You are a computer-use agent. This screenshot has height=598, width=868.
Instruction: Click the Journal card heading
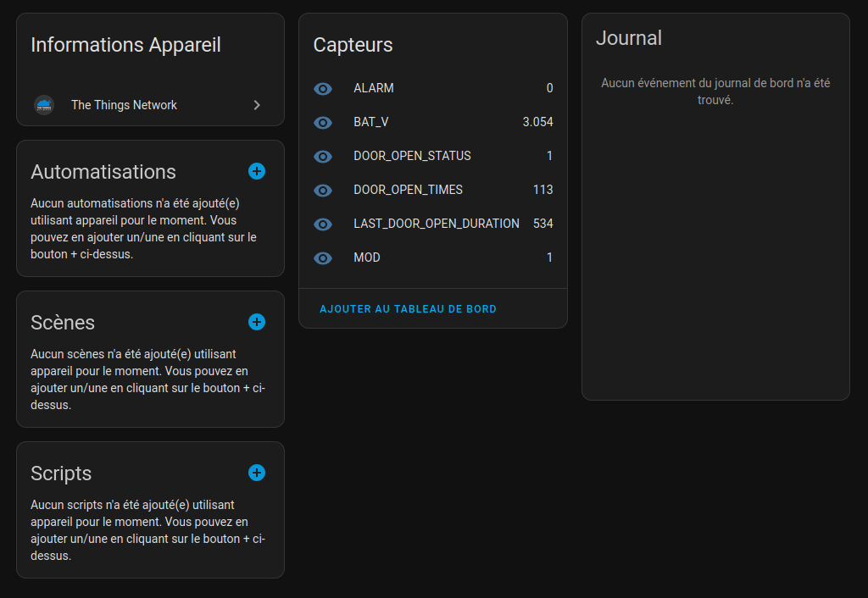(x=629, y=38)
